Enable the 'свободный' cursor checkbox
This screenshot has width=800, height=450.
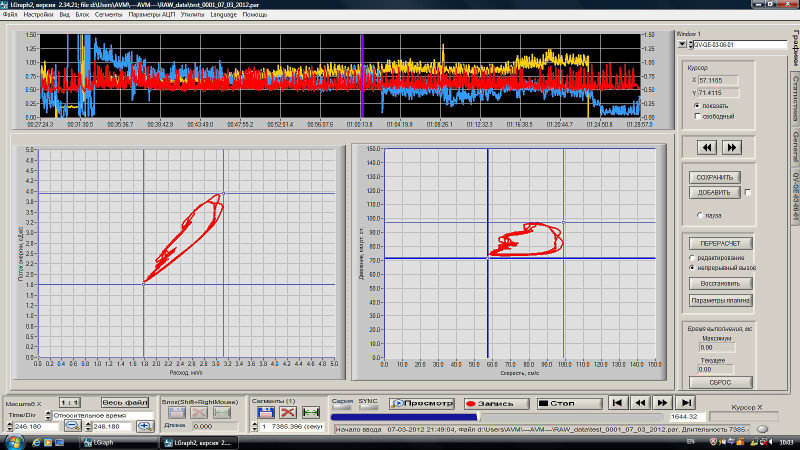pos(697,116)
